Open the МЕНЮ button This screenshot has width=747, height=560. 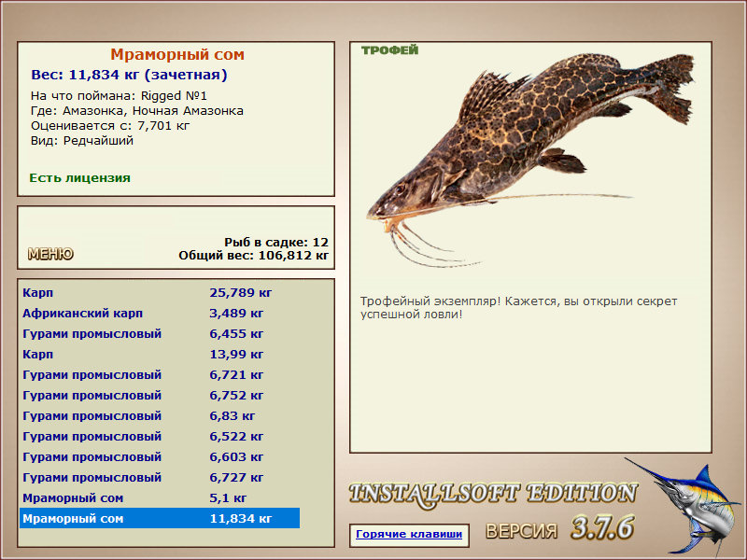pos(50,254)
